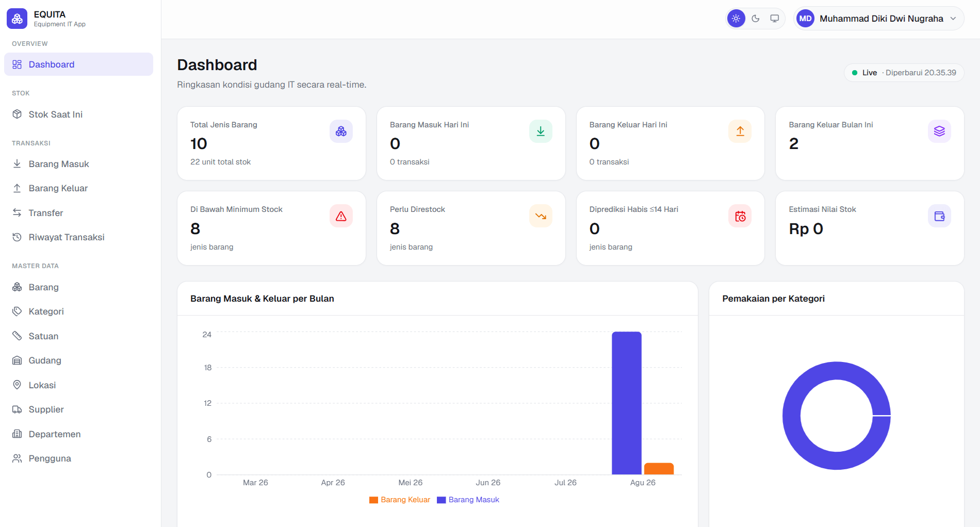Switch to dark theme mode
The width and height of the screenshot is (980, 527).
[x=756, y=19]
